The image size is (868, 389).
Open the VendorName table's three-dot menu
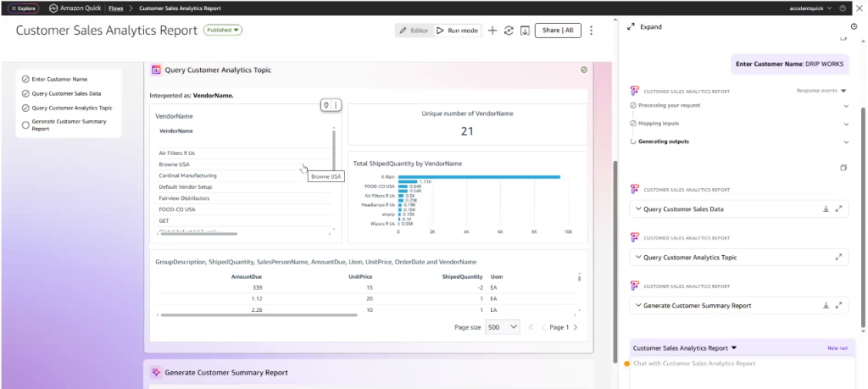pos(336,105)
